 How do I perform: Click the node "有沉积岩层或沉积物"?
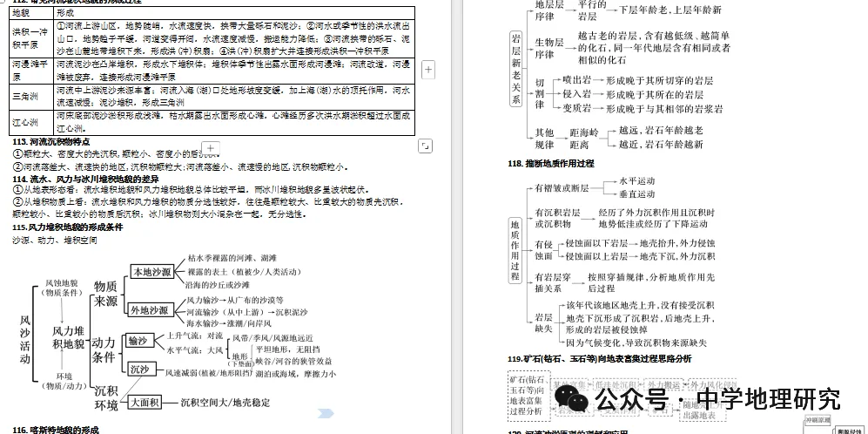point(557,219)
